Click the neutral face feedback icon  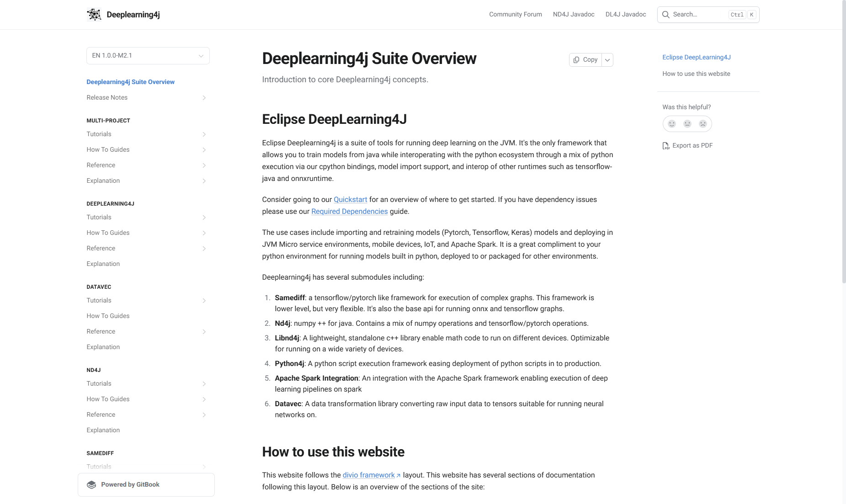tap(687, 124)
